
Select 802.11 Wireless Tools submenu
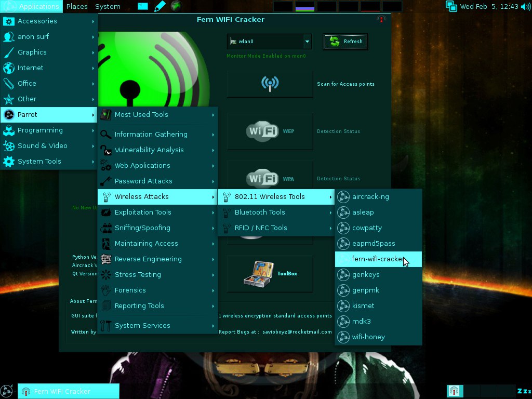[276, 197]
